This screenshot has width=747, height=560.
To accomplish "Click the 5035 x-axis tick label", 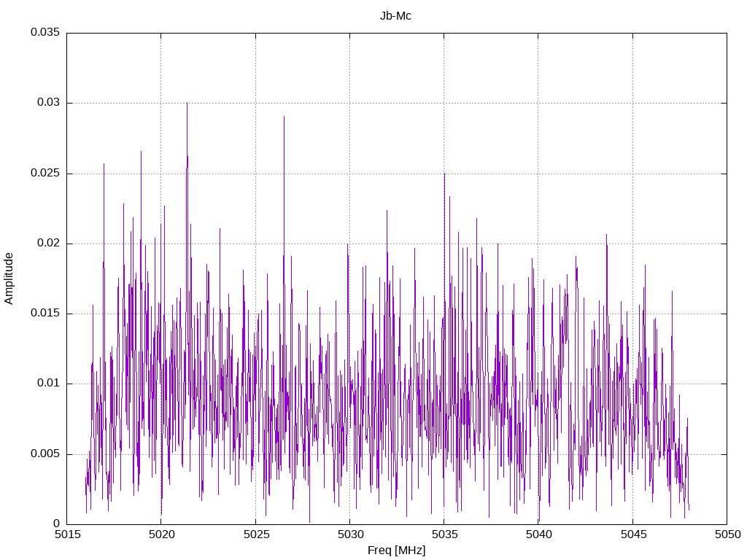I will 445,534.
